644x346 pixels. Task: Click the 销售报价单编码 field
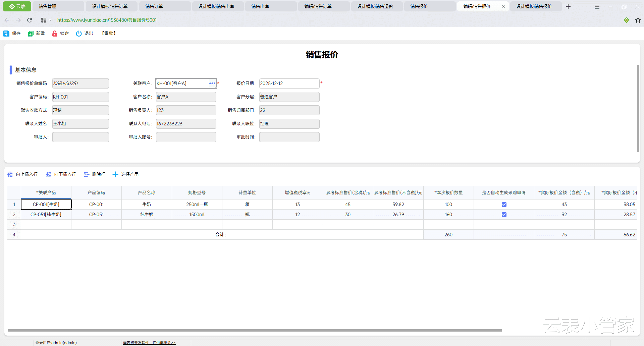80,83
